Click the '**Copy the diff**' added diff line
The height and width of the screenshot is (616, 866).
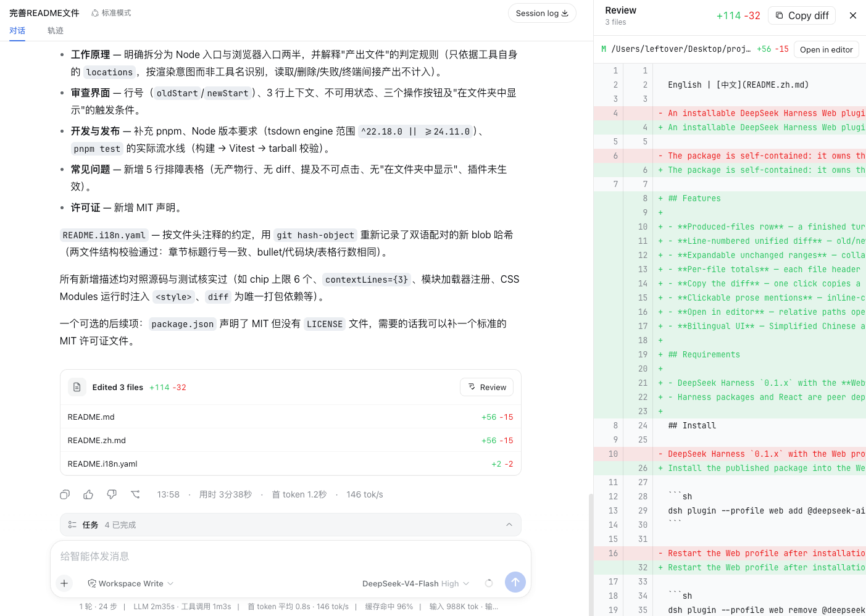[730, 283]
